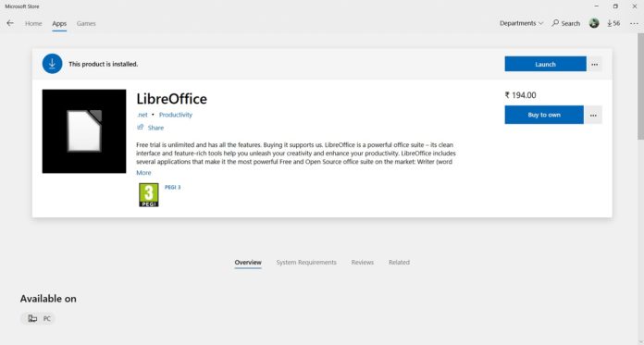Click the PC availability chip
This screenshot has height=345, width=644.
click(38, 318)
